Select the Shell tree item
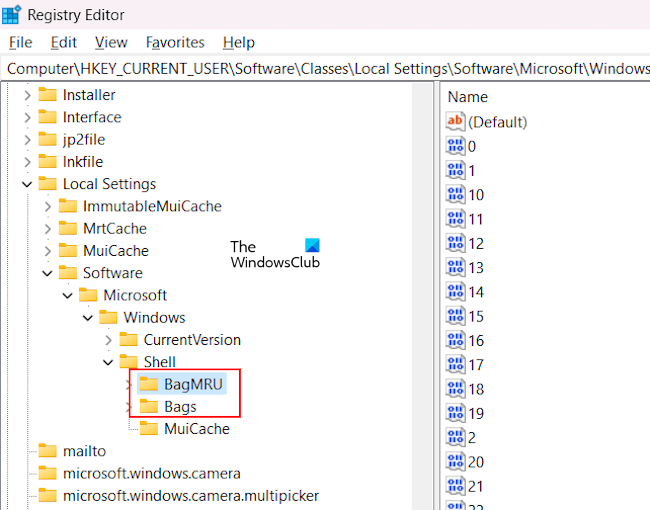The width and height of the screenshot is (650, 510). click(x=160, y=362)
